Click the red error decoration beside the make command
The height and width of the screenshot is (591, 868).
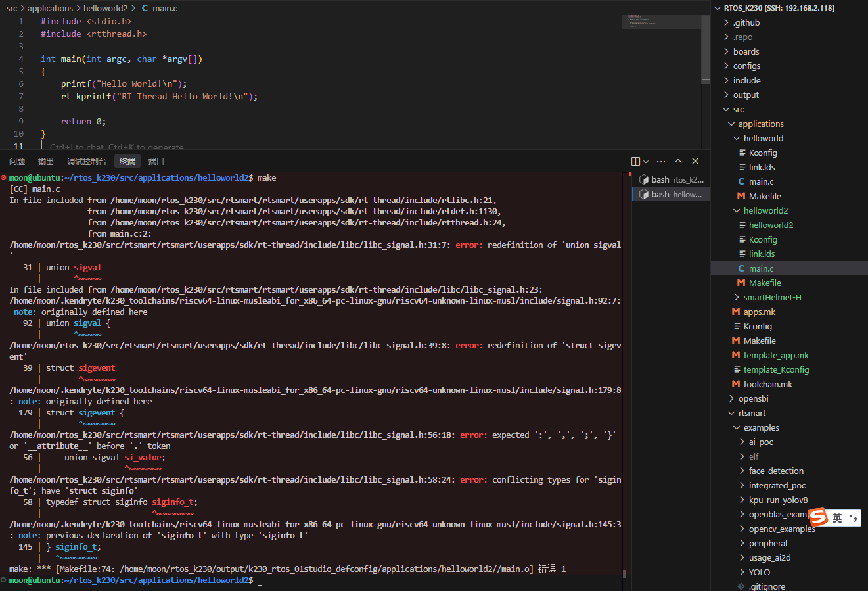coord(4,178)
